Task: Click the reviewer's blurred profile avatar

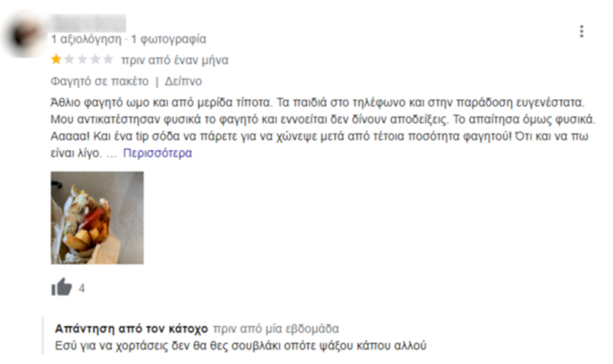Action: click(24, 35)
